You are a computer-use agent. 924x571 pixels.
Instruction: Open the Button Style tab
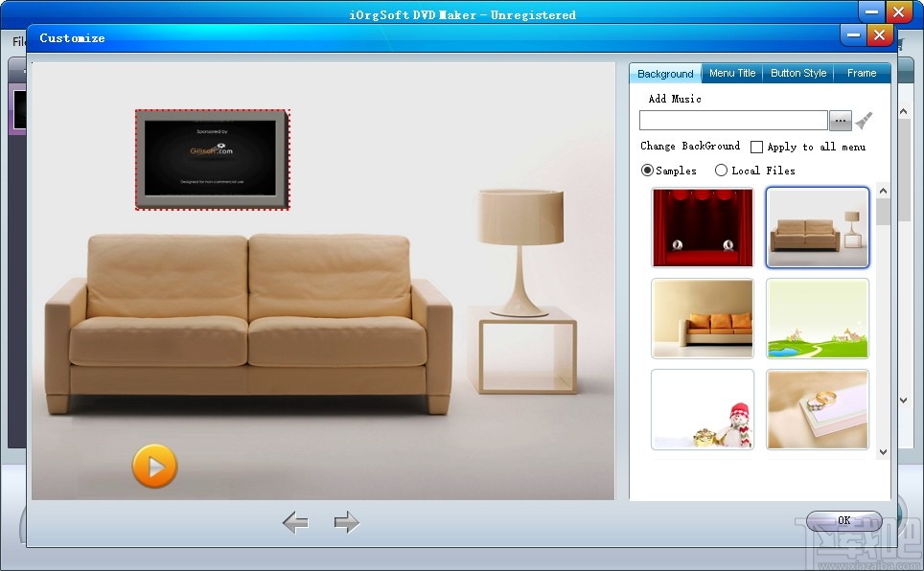pos(797,73)
